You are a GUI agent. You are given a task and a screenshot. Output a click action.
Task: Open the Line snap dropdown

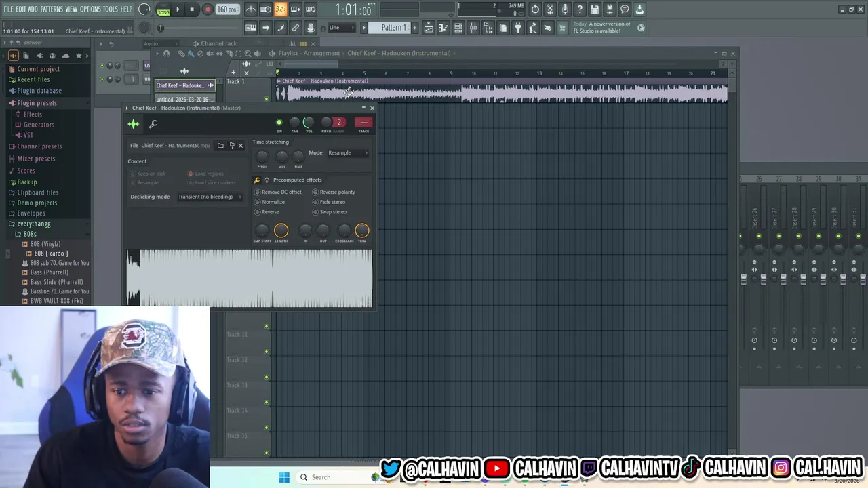342,28
